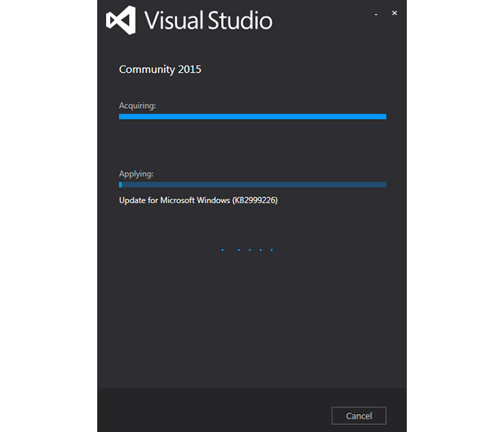Screen dimensions: 504x432
Task: Click the "Acquiring:" label
Action: (138, 106)
